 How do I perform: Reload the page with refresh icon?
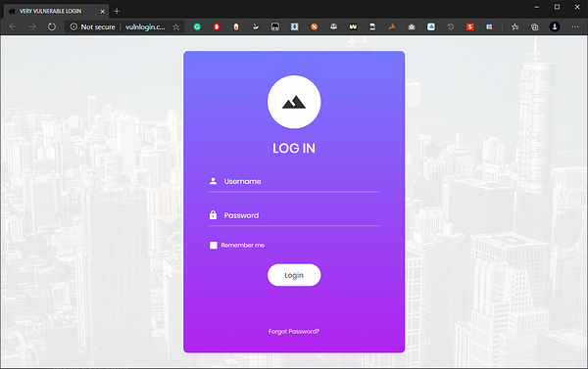[52, 26]
